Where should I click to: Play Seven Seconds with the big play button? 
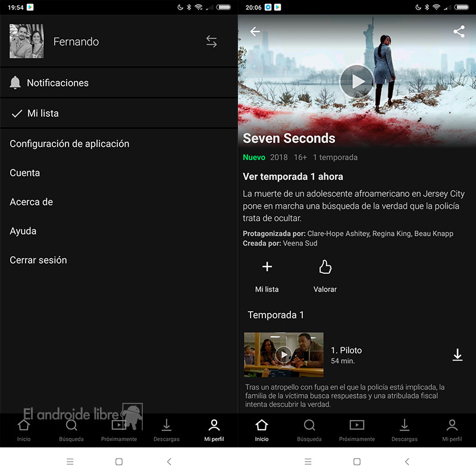(x=356, y=82)
